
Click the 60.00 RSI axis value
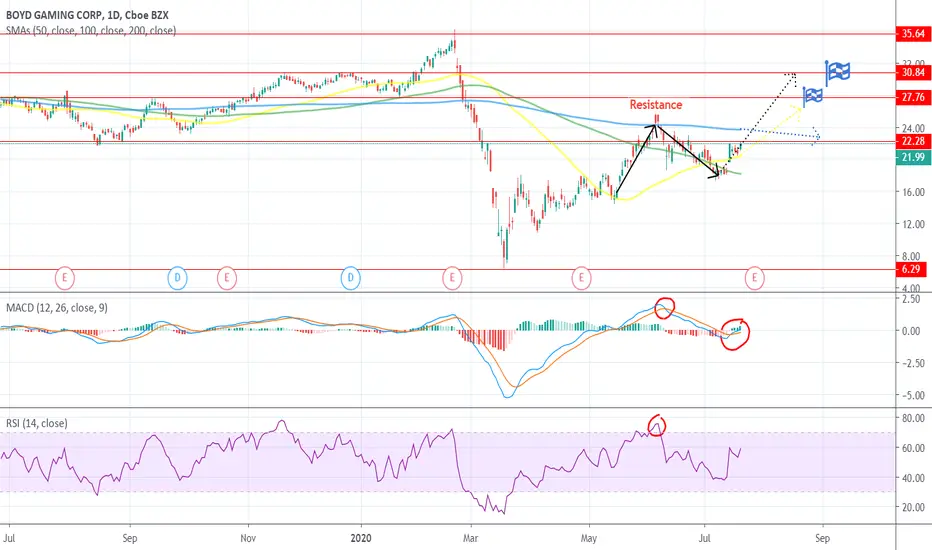click(913, 448)
